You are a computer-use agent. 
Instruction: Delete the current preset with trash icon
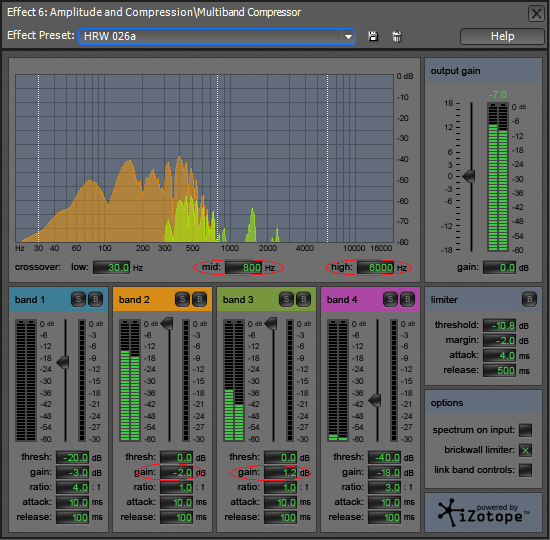click(x=397, y=36)
